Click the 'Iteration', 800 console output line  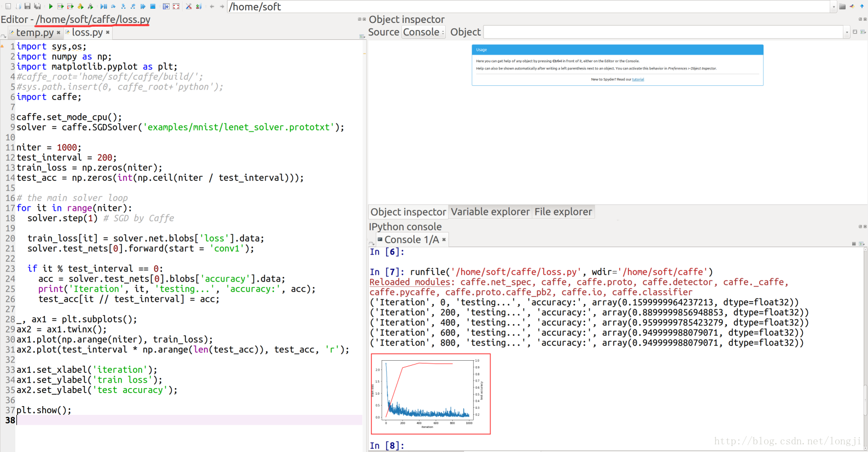(x=586, y=343)
